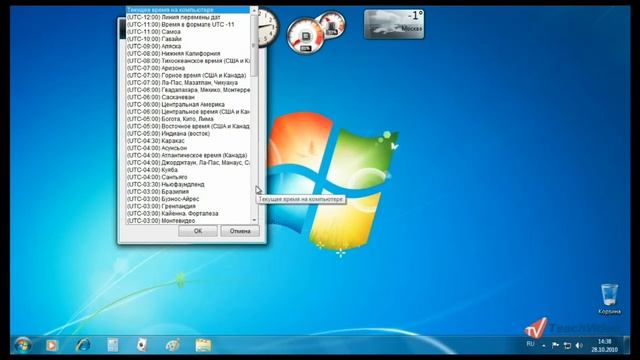Select '(UTC-04:00) Джорджтаун, Ла-Пас, Манаус'
The height and width of the screenshot is (360, 640).
[x=188, y=162]
